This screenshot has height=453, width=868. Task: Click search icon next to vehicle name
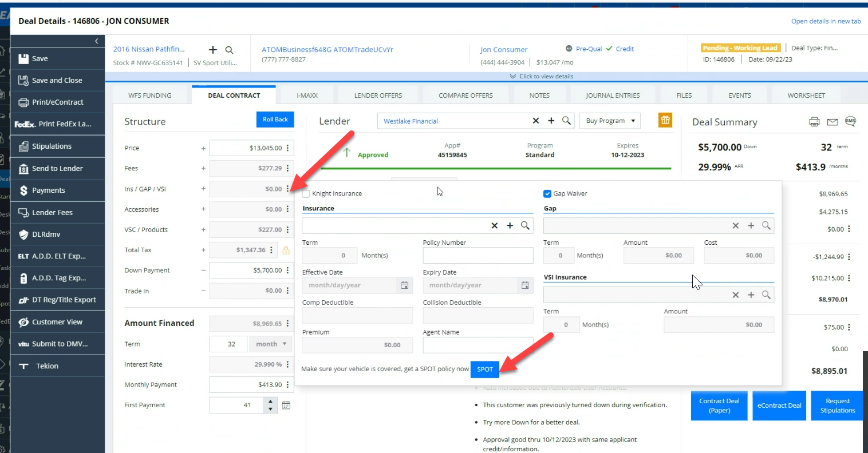coord(229,50)
